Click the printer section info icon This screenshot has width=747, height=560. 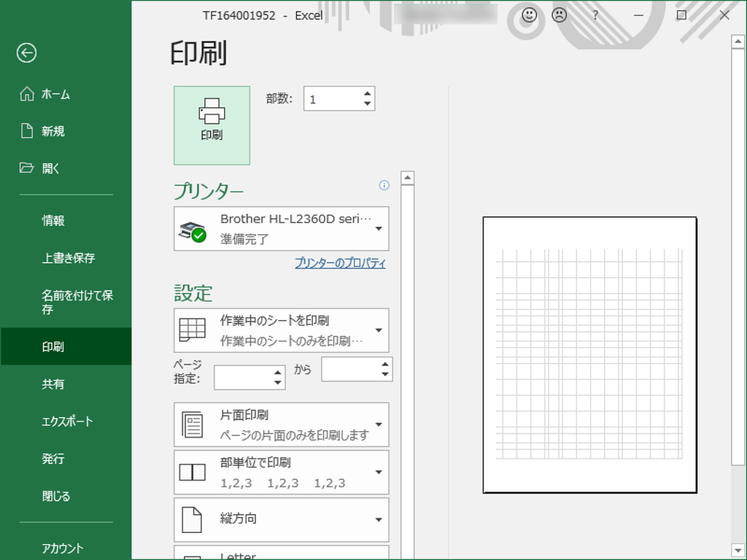click(x=384, y=186)
